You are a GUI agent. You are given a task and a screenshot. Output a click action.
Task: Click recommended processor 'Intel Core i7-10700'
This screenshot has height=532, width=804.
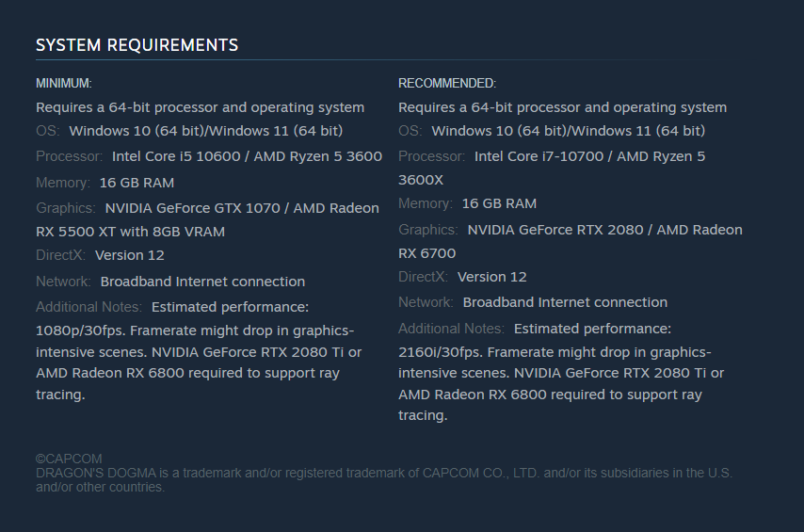539,156
